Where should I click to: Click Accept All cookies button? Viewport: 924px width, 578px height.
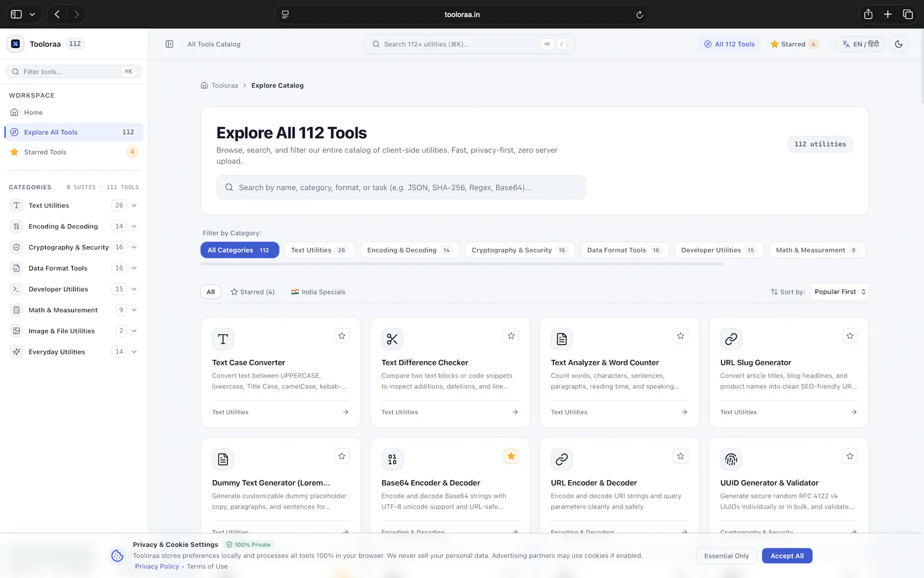coord(787,556)
